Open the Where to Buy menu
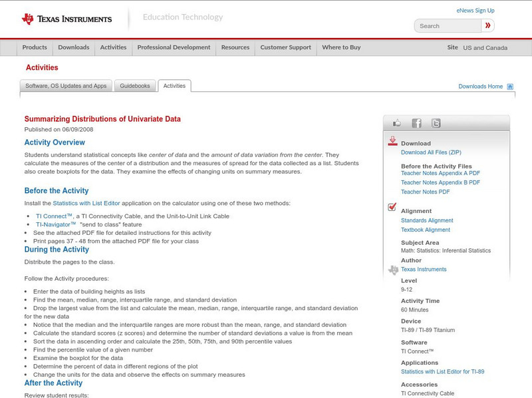Screen dimensions: 532x398 [x=341, y=47]
